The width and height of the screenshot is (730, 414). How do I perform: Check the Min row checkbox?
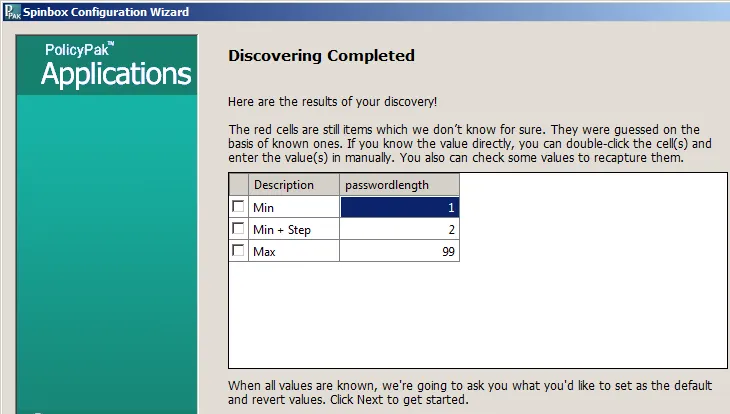[238, 206]
